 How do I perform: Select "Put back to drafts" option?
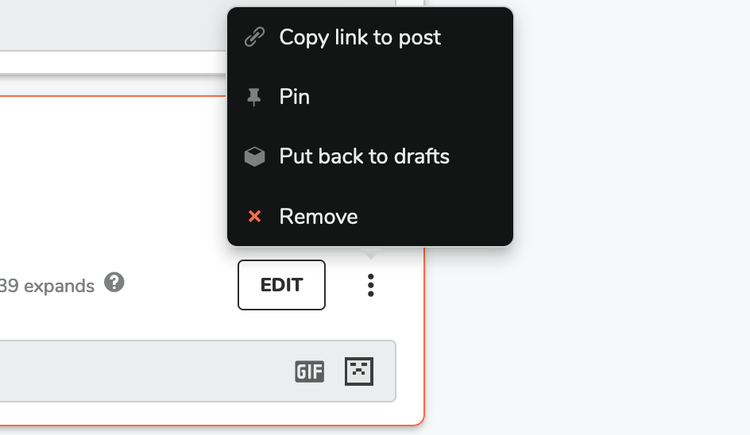click(364, 157)
